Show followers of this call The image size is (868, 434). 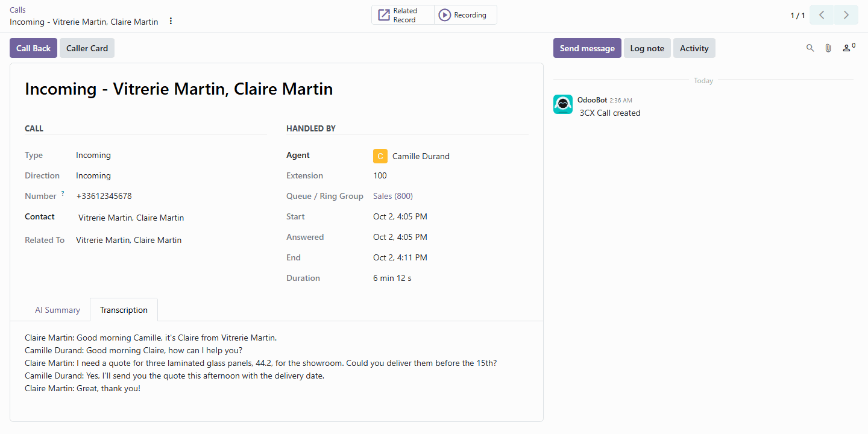(x=849, y=48)
